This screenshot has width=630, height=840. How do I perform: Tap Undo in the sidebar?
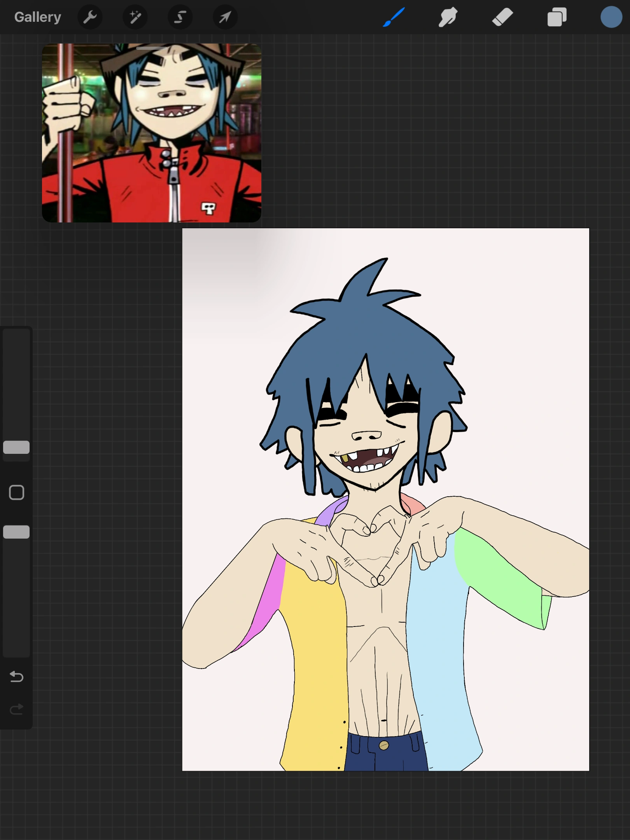[16, 677]
